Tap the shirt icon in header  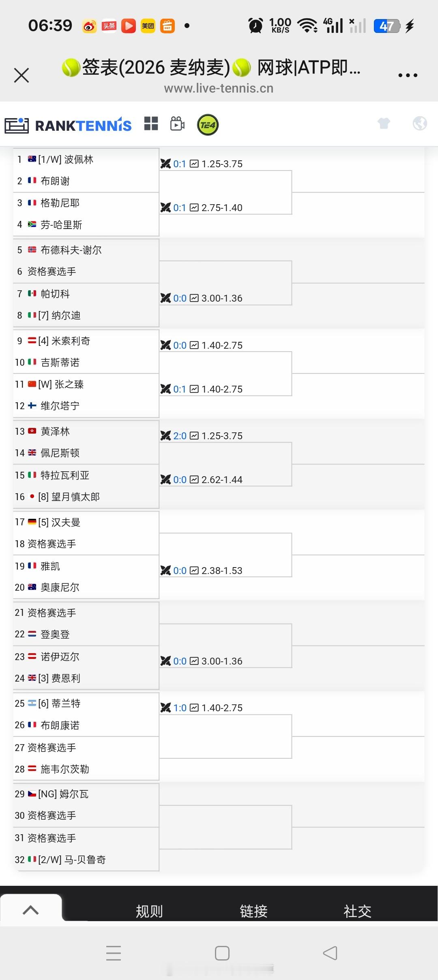coord(384,123)
